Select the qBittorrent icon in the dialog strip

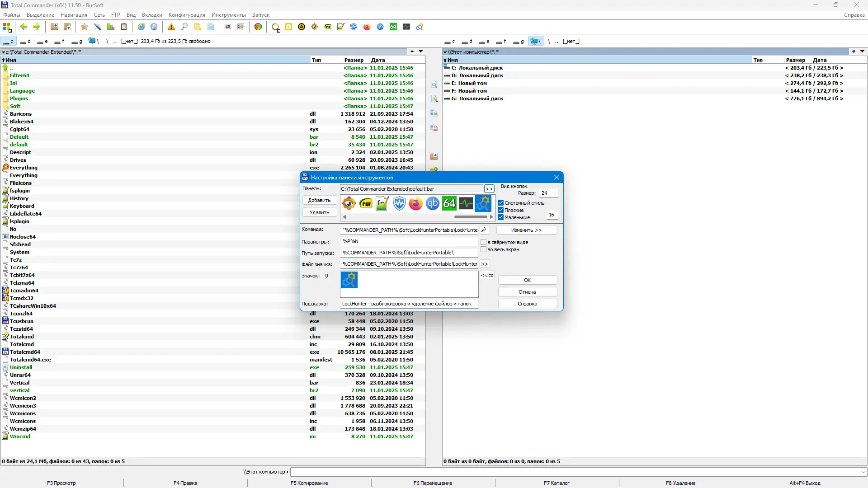[x=432, y=204]
